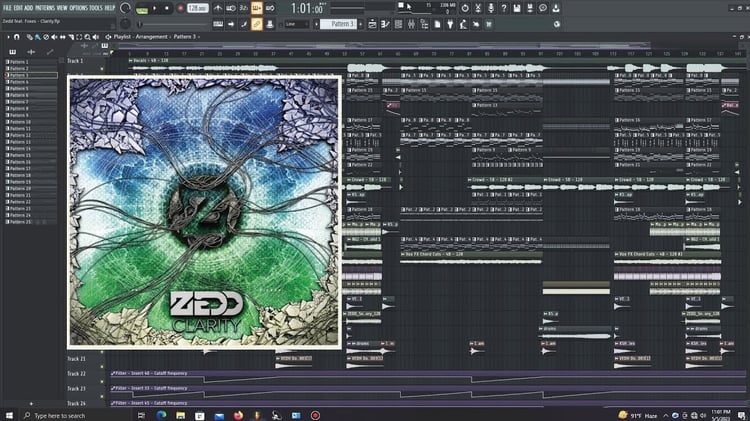Click the Zedd Clarity album cover
The height and width of the screenshot is (421, 750).
point(205,211)
